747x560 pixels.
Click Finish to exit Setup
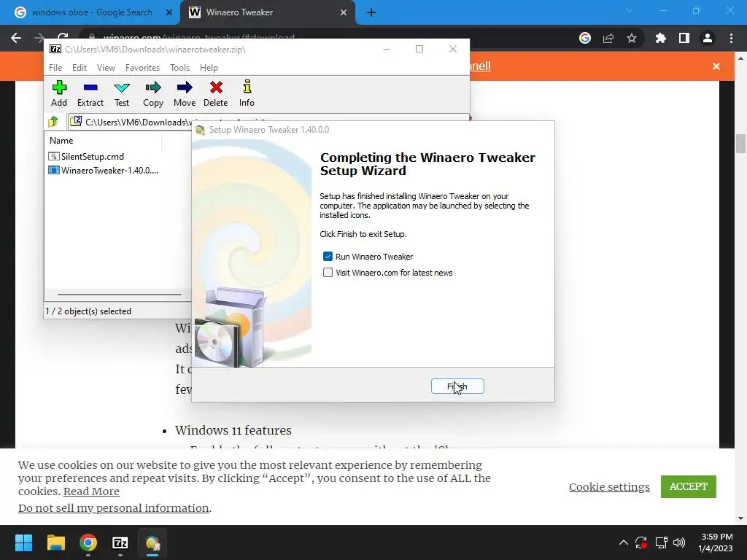click(x=457, y=386)
